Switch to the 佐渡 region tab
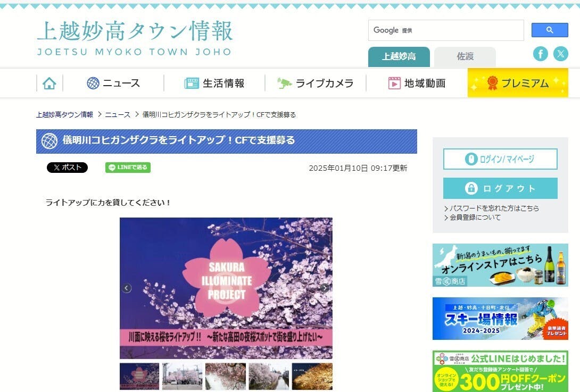 pyautogui.click(x=465, y=56)
